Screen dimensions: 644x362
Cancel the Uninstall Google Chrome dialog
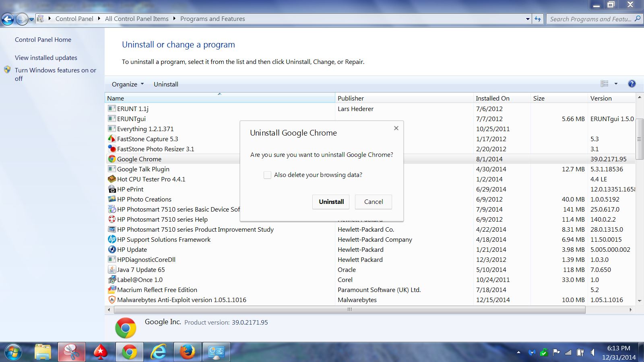click(374, 202)
